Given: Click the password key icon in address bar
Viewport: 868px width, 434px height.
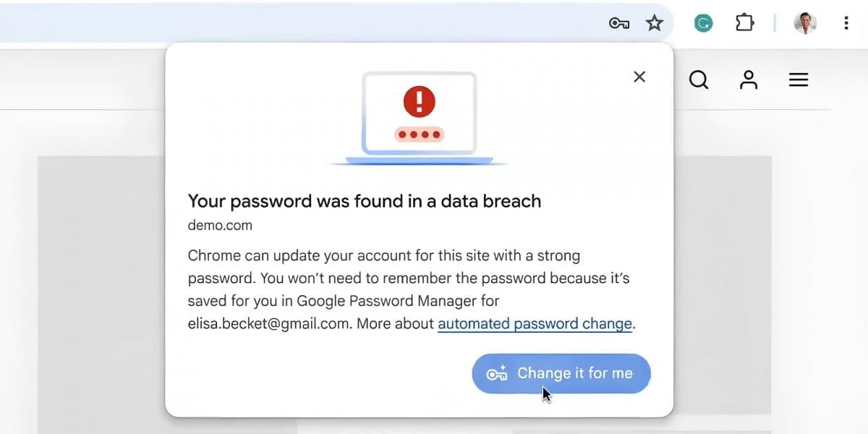Looking at the screenshot, I should pyautogui.click(x=618, y=23).
